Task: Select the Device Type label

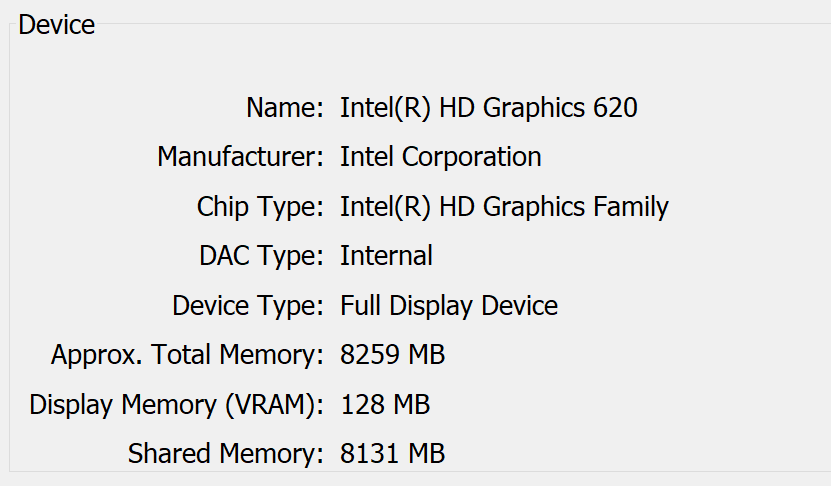Action: 248,306
